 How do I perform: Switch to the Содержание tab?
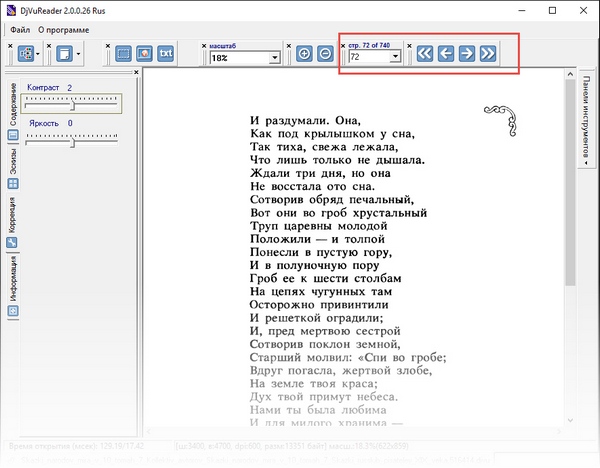tap(13, 104)
